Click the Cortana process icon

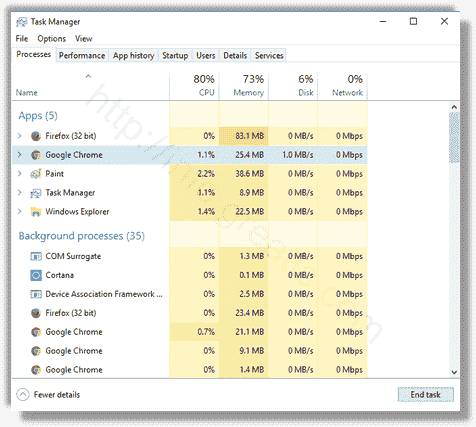click(x=36, y=275)
